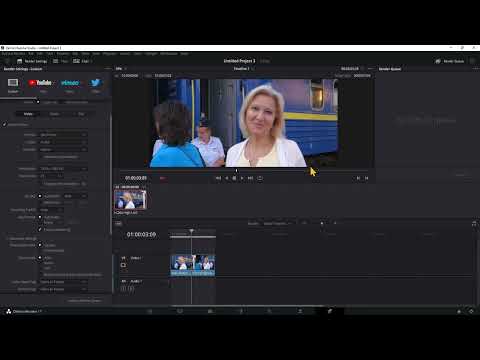Jump to first frame in viewer transport
Image resolution: width=480 pixels, height=360 pixels.
pos(218,178)
